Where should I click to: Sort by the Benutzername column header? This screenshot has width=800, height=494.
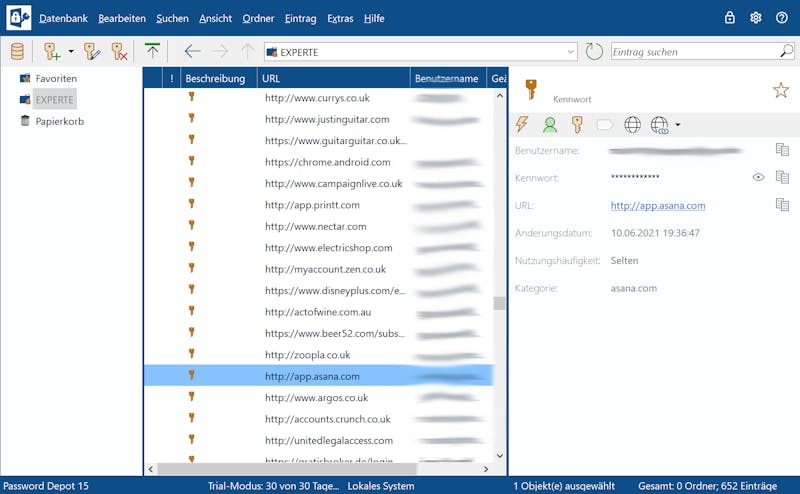click(448, 78)
